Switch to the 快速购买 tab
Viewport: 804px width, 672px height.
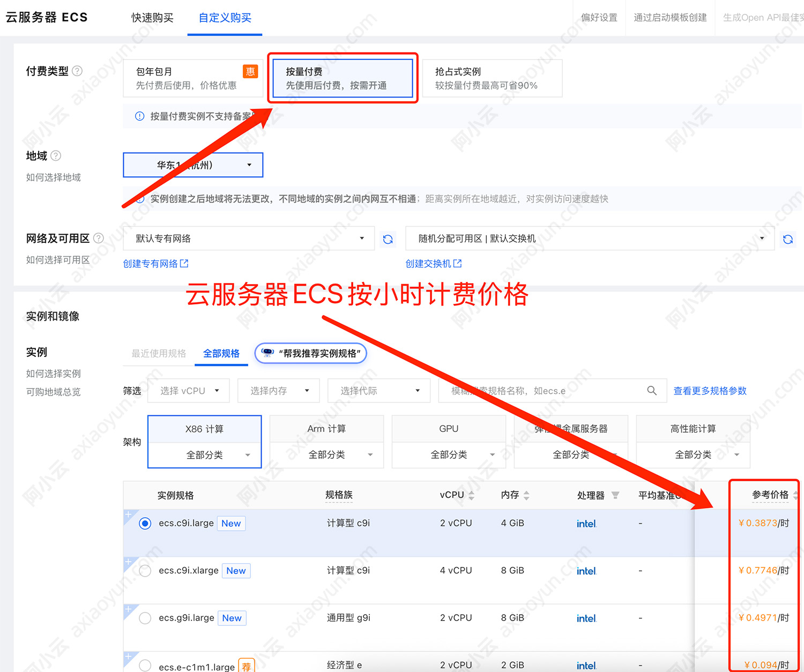pyautogui.click(x=152, y=18)
